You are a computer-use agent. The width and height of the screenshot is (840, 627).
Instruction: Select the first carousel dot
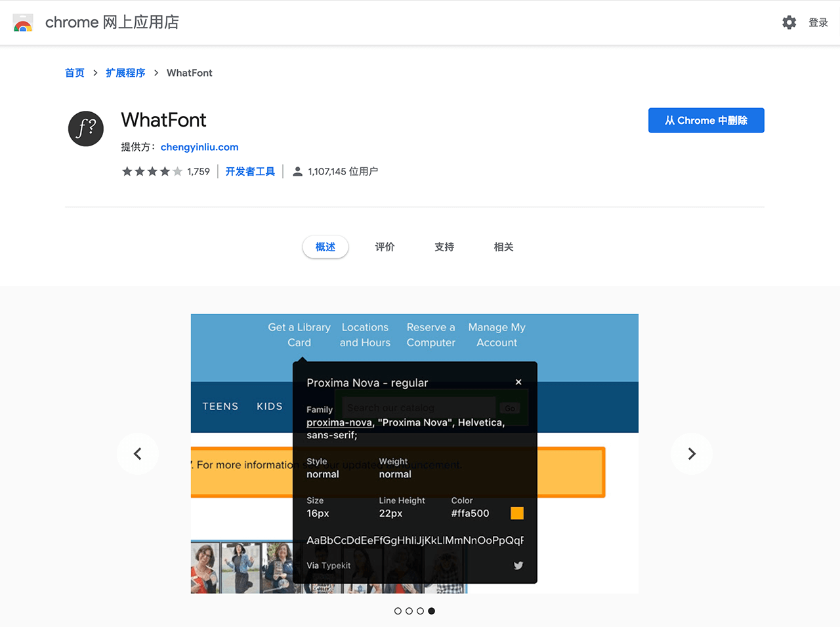398,611
